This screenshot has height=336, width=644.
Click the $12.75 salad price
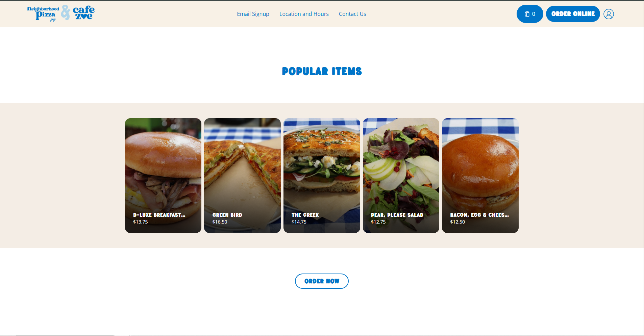pyautogui.click(x=378, y=222)
